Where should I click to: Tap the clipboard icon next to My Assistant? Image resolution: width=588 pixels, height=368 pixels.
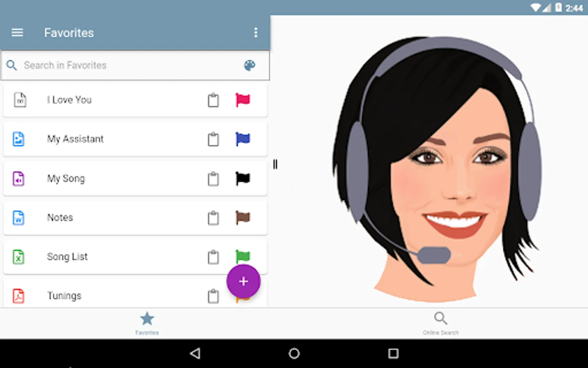point(213,139)
